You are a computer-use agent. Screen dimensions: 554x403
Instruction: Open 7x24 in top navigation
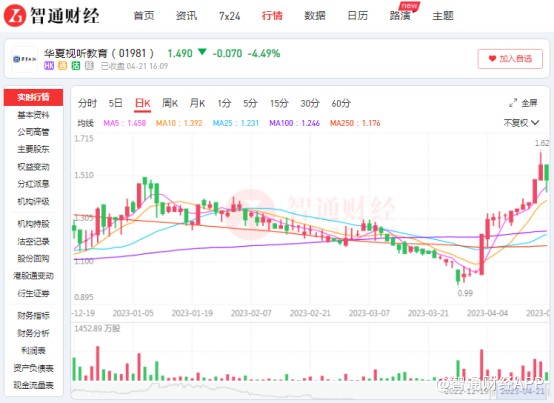[229, 16]
